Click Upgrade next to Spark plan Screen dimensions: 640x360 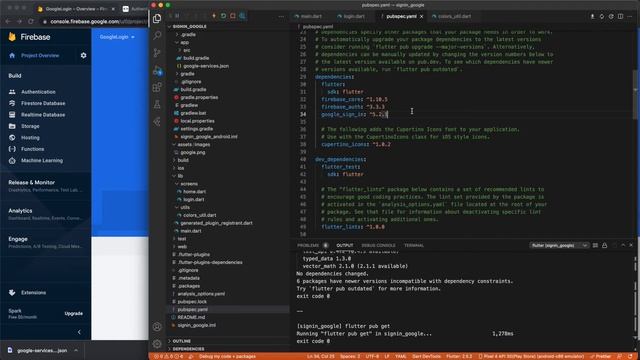[x=73, y=313]
